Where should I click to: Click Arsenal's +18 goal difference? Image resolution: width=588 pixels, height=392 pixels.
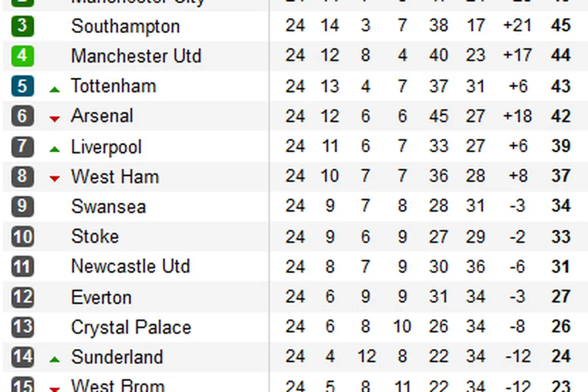click(517, 116)
